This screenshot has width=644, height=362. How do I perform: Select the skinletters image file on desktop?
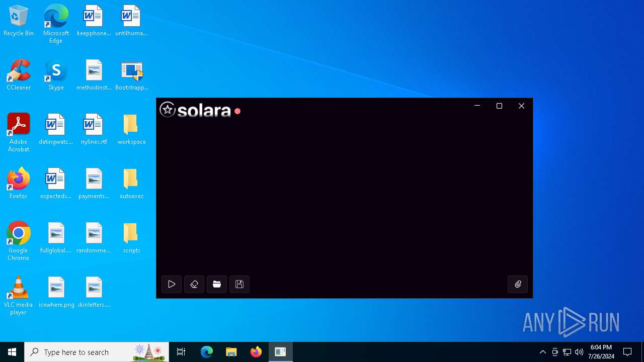click(x=94, y=293)
